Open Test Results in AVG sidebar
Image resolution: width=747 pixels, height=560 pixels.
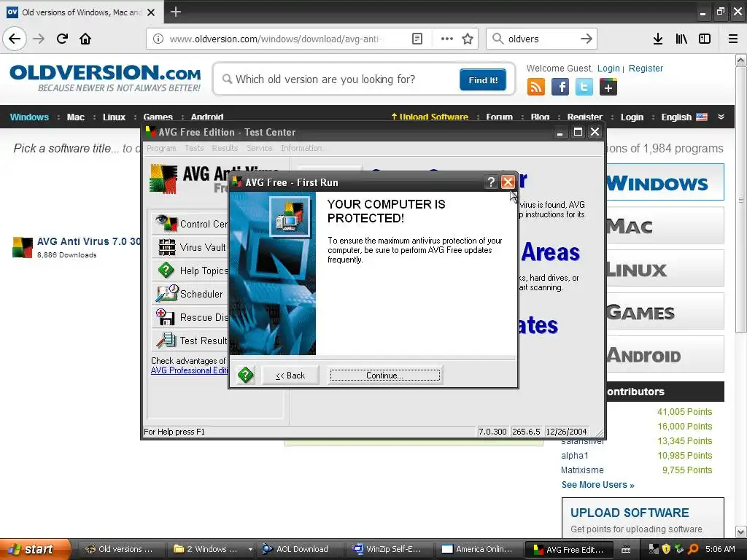pos(190,341)
